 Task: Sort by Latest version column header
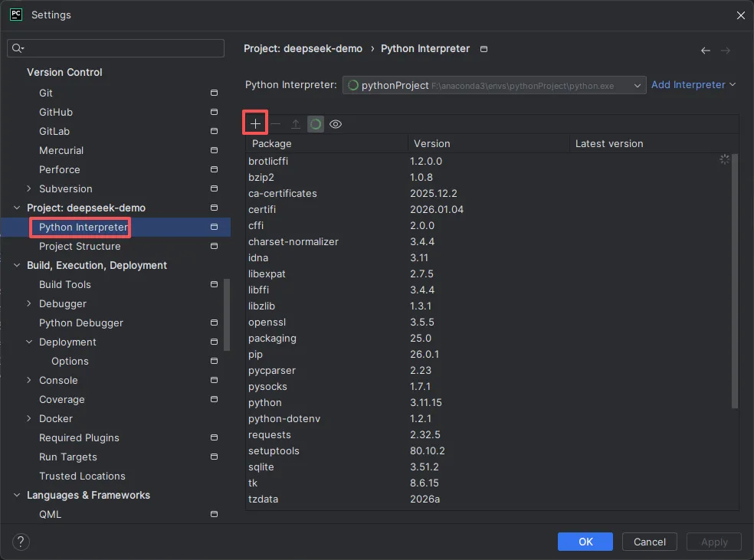pyautogui.click(x=653, y=144)
